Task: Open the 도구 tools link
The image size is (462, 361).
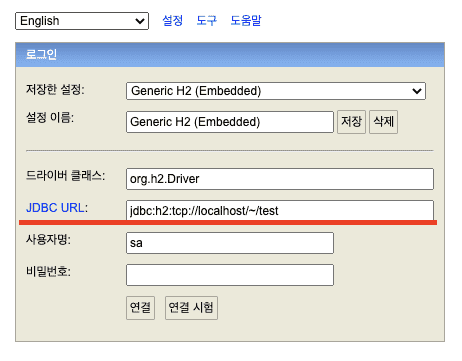Action: (206, 21)
